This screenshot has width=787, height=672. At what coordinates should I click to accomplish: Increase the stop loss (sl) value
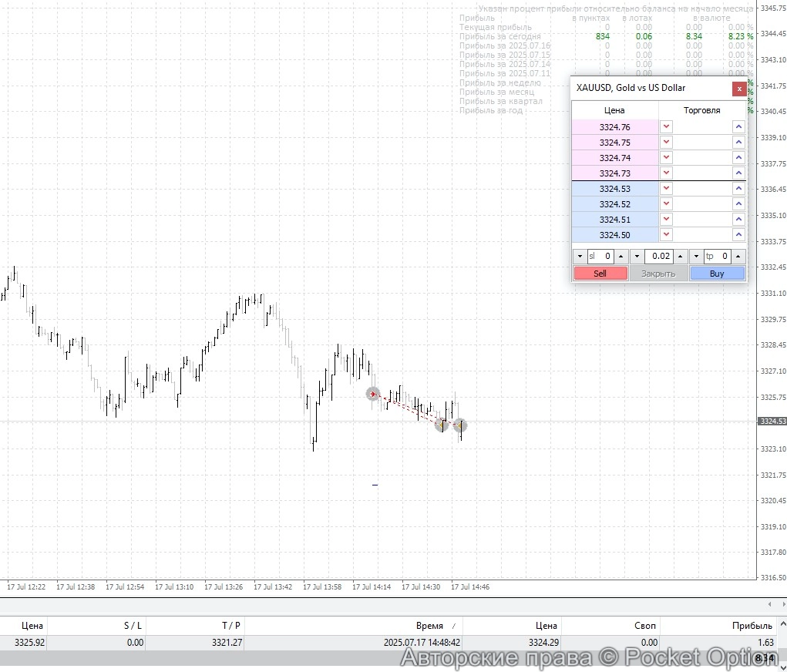click(x=621, y=257)
